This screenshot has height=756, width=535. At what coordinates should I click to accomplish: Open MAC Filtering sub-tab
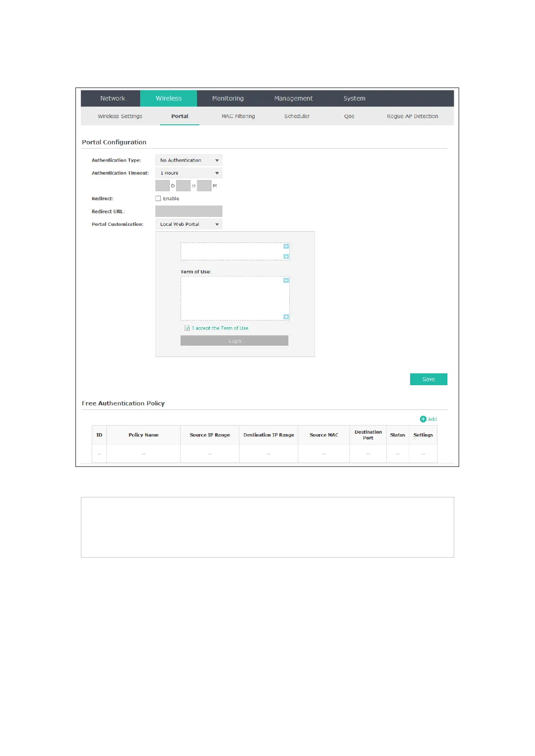(238, 116)
